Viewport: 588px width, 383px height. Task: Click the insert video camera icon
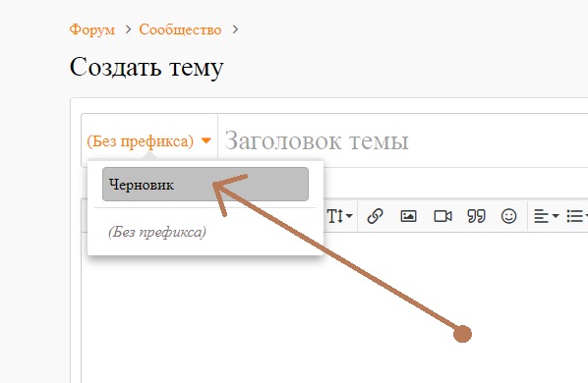click(x=442, y=216)
